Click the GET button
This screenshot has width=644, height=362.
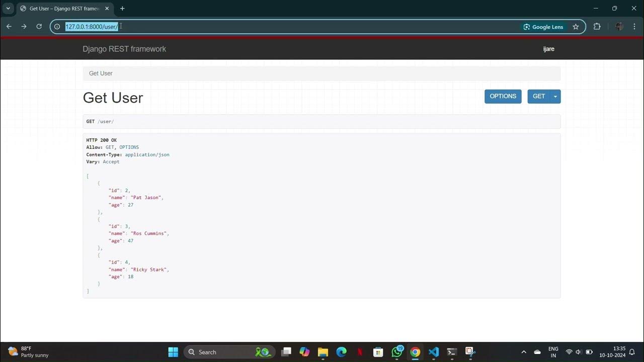click(539, 97)
